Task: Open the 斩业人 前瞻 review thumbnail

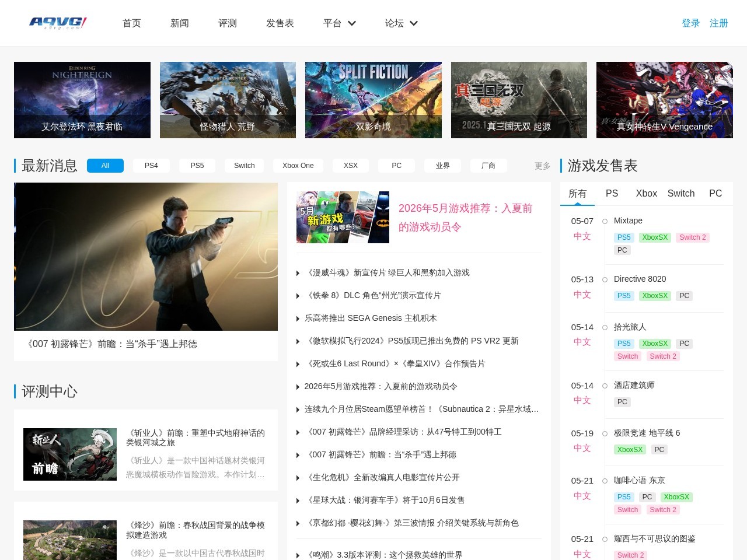Action: [70, 454]
